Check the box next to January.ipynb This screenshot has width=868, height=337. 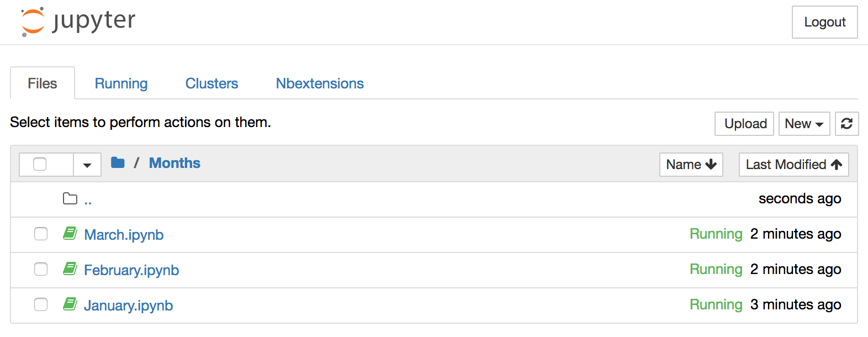point(41,304)
